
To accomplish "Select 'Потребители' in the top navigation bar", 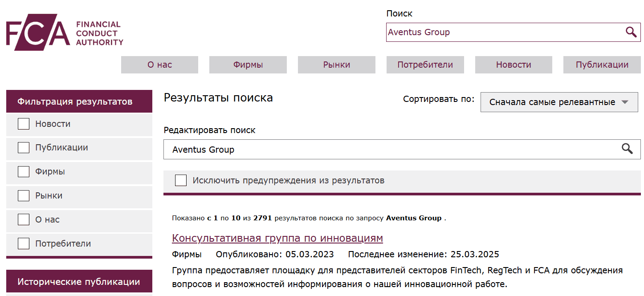I will [x=425, y=65].
